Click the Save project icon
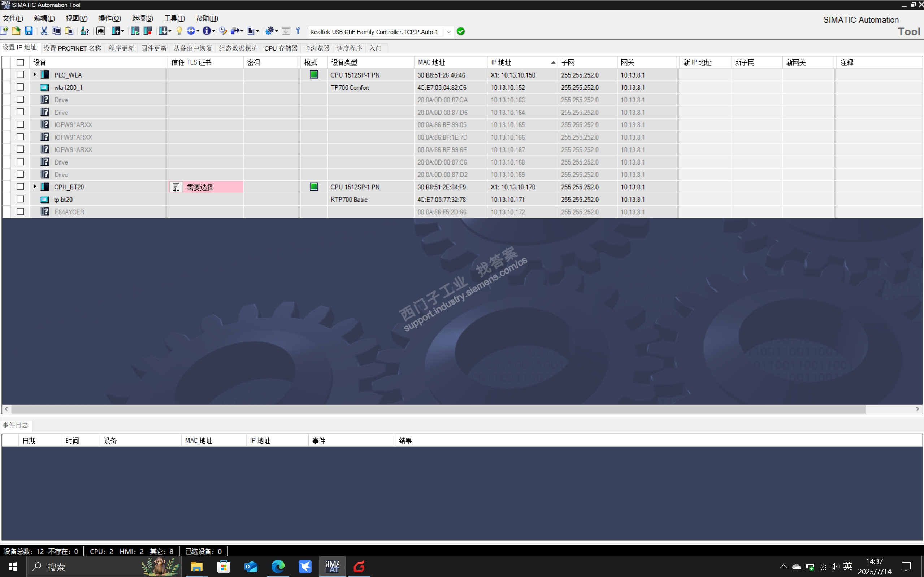 pyautogui.click(x=29, y=31)
